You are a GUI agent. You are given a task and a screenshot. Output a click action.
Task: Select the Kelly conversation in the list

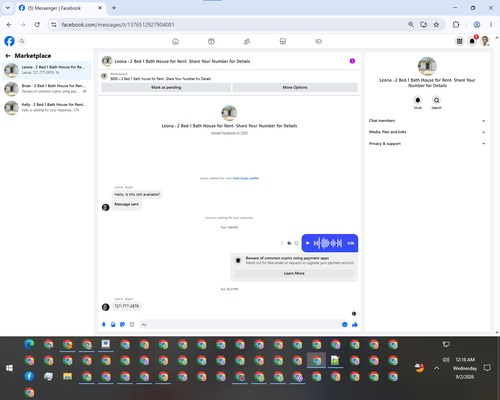[47, 107]
